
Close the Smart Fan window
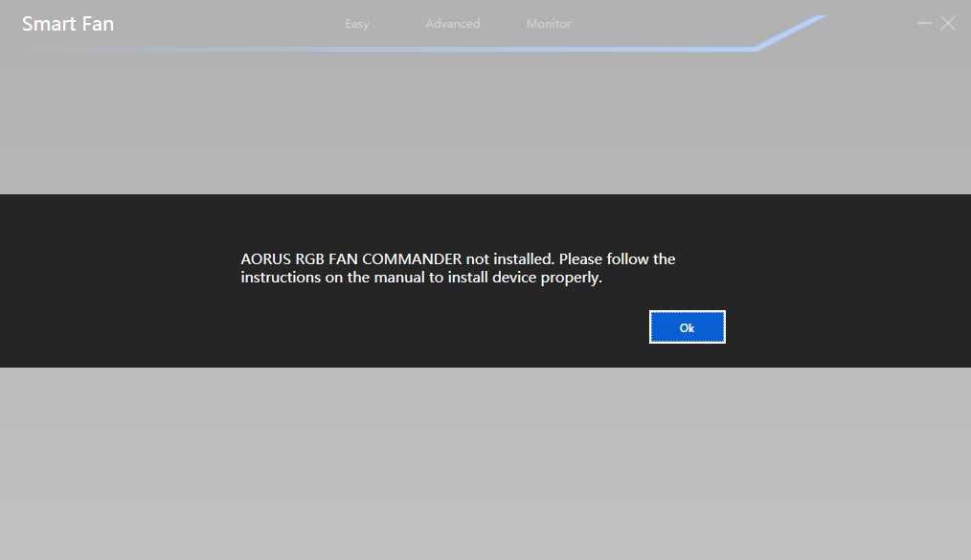[947, 24]
